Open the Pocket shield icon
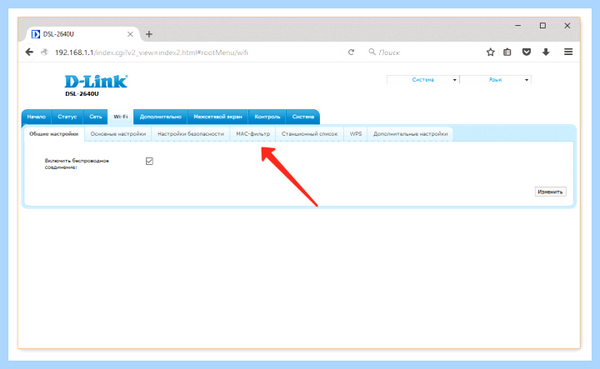This screenshot has height=369, width=600. pyautogui.click(x=527, y=52)
